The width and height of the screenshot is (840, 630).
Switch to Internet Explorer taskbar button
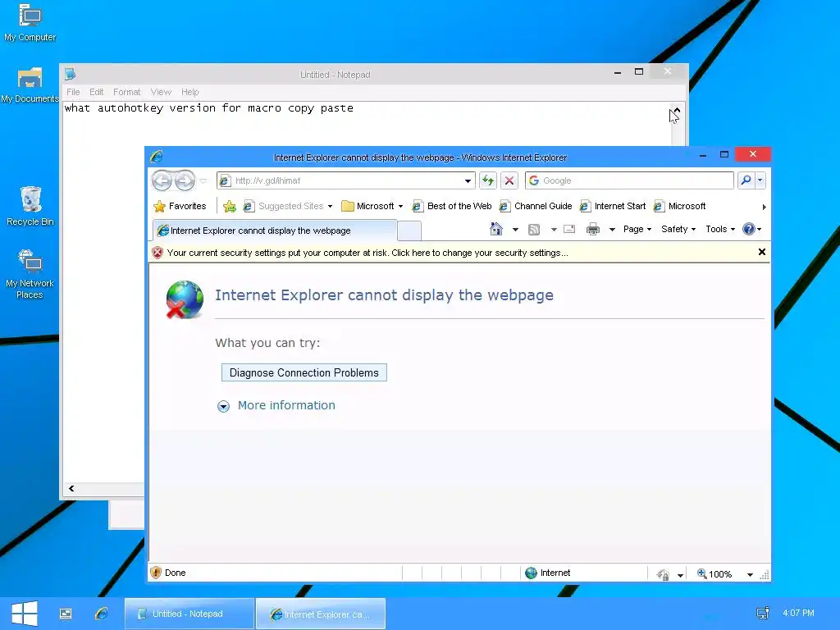tap(321, 614)
